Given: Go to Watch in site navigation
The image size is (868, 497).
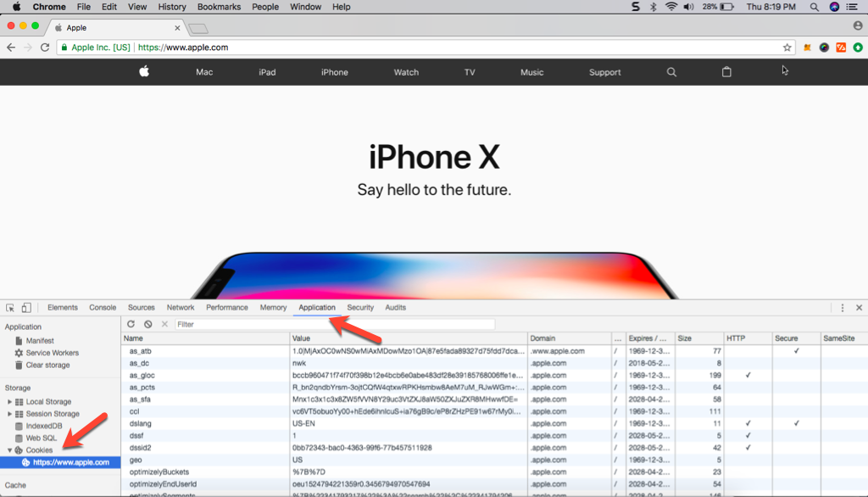Looking at the screenshot, I should click(406, 72).
